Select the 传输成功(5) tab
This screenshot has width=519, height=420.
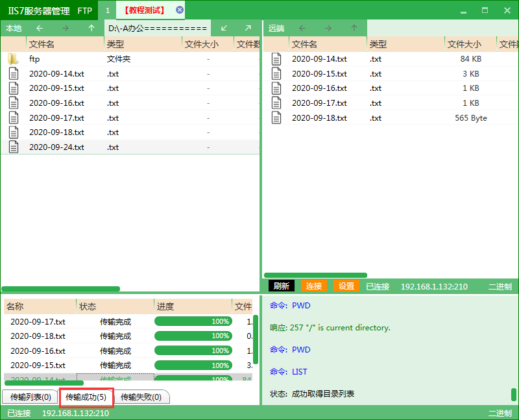click(86, 397)
